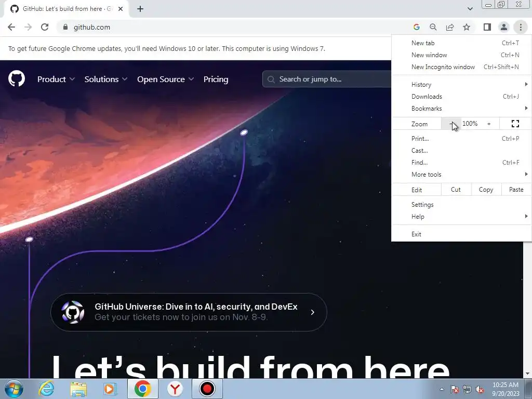Open the Pricing link
The image size is (532, 399).
(216, 79)
